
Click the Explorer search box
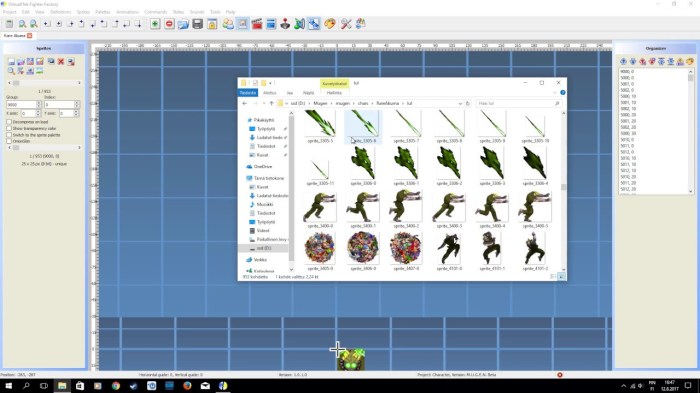coord(518,103)
